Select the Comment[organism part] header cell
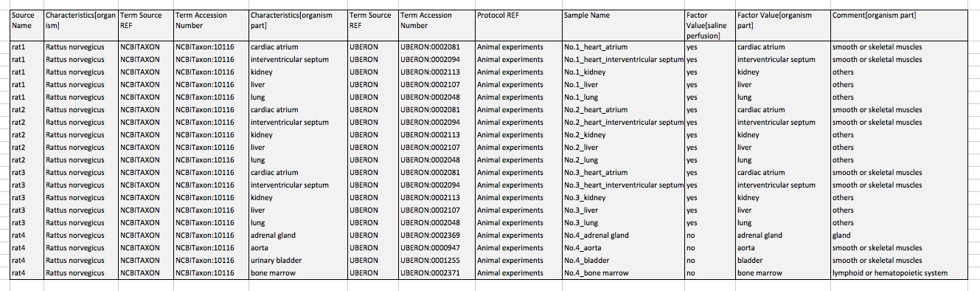980x291 pixels. [898, 25]
